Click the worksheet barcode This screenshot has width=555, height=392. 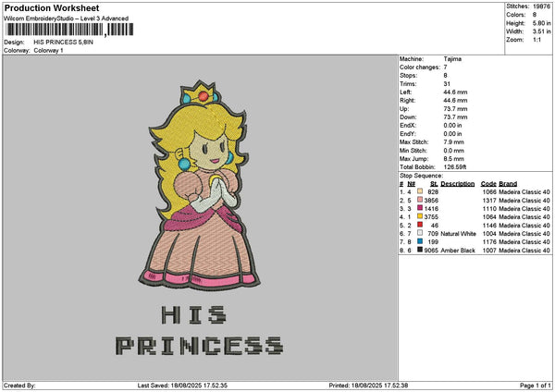tap(69, 30)
